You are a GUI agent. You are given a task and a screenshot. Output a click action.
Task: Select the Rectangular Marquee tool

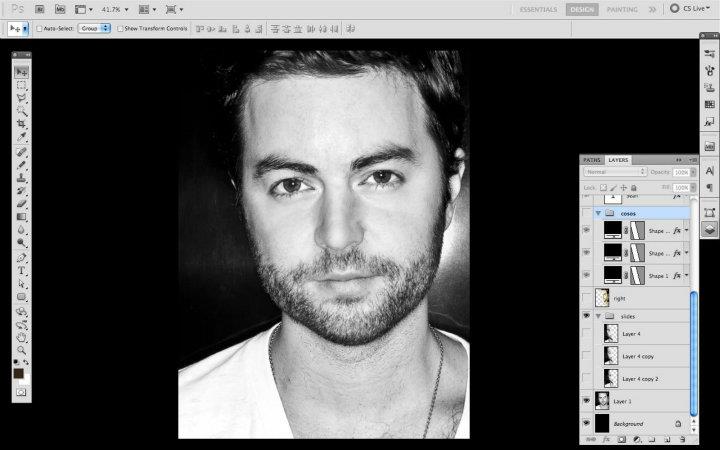tap(21, 85)
